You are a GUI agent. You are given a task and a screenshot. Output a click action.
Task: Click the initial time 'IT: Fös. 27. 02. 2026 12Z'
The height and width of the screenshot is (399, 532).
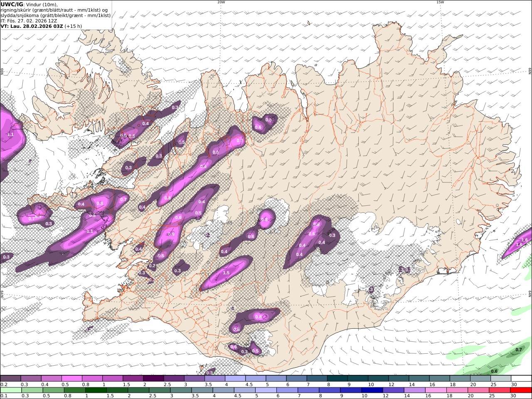(29, 20)
